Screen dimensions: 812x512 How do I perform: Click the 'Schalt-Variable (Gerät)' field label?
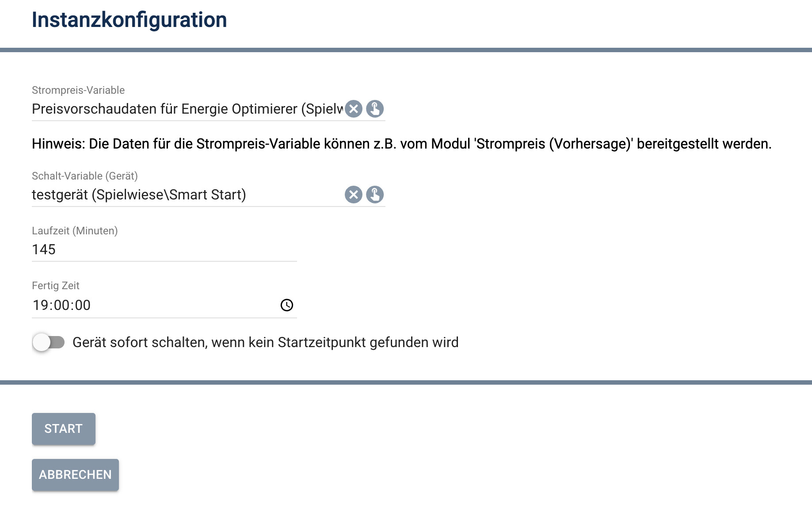pyautogui.click(x=85, y=176)
